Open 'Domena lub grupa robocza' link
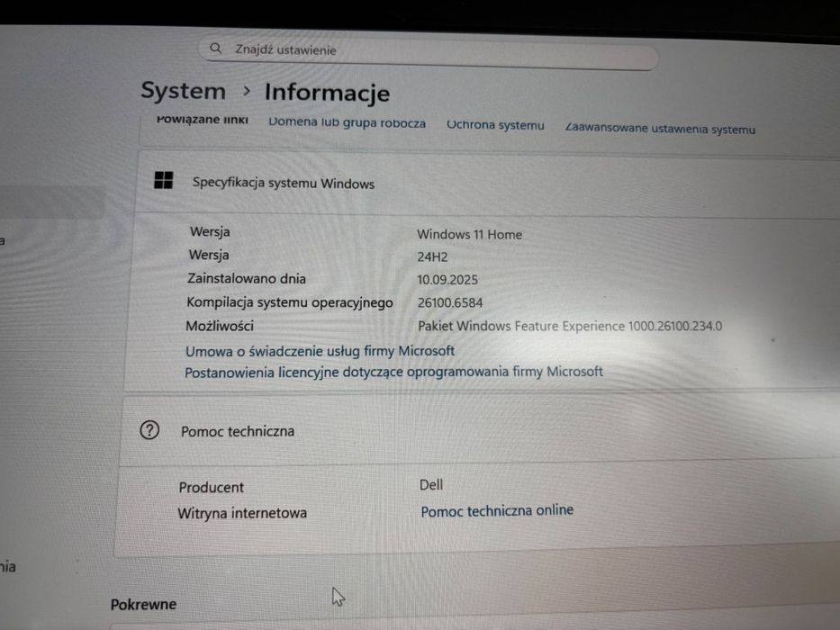The image size is (840, 630). pyautogui.click(x=348, y=122)
